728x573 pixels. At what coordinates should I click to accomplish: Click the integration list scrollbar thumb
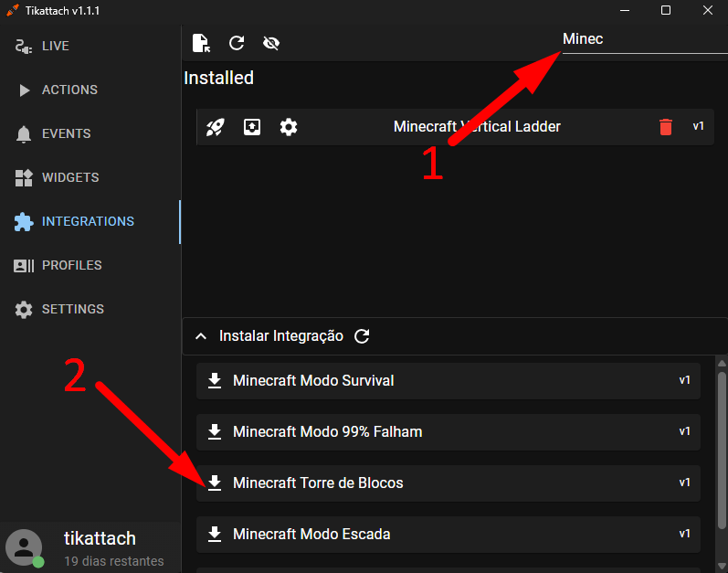722,450
